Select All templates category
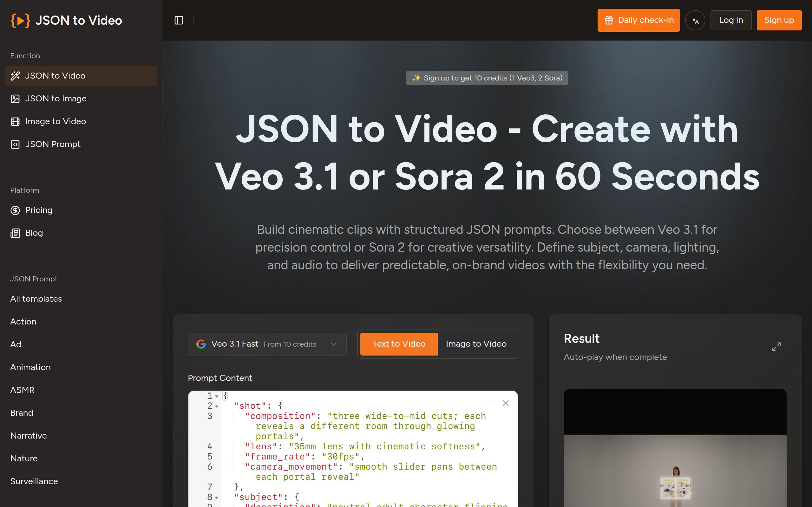Viewport: 812px width, 507px height. (36, 299)
